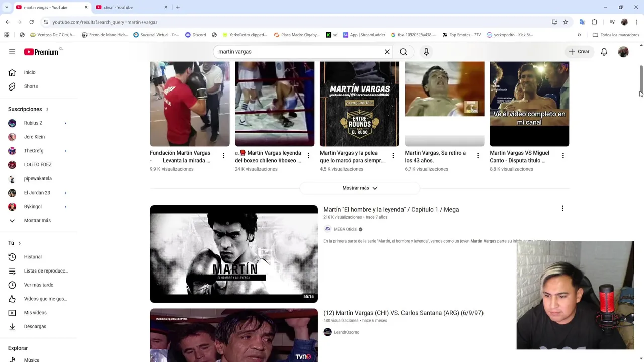This screenshot has width=644, height=362.
Task: Open Ver más tarde
Action: (38, 285)
